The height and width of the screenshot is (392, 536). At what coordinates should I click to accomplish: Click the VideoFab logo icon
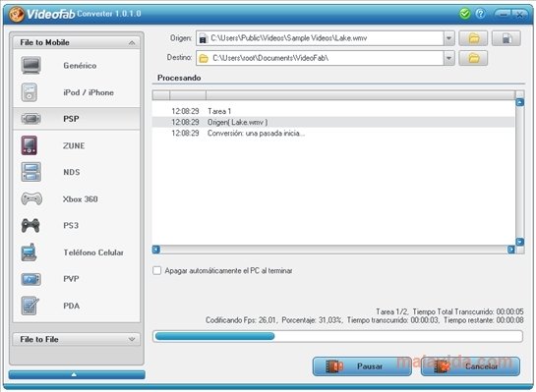[x=17, y=15]
